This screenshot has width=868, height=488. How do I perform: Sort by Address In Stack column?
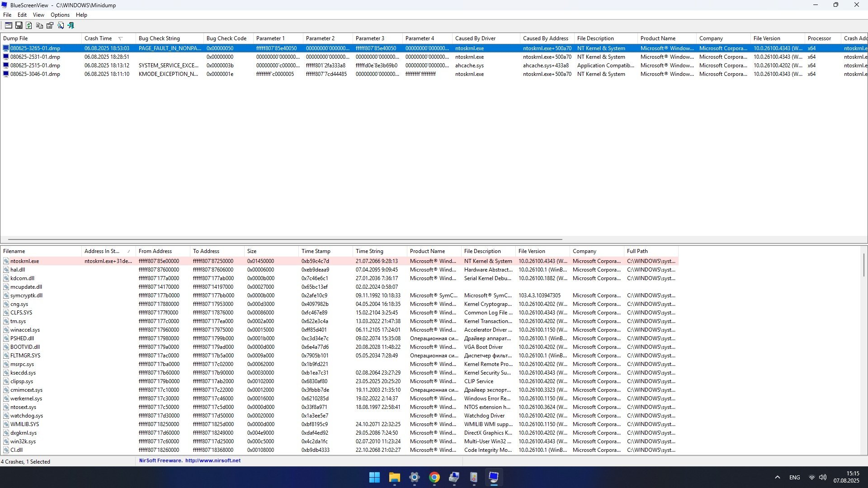tap(108, 251)
